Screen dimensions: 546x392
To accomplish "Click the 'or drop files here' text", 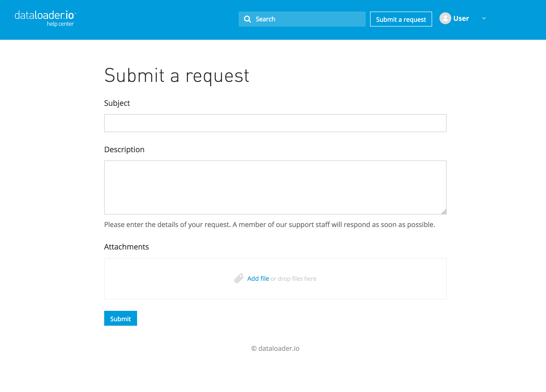I will point(293,279).
